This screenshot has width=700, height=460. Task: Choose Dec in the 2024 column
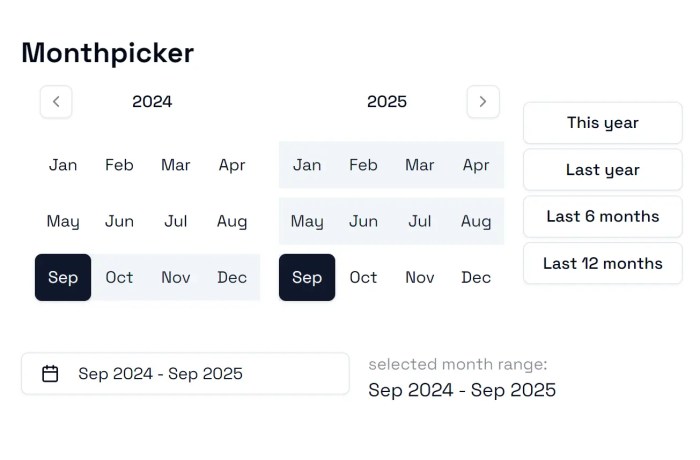coord(232,277)
